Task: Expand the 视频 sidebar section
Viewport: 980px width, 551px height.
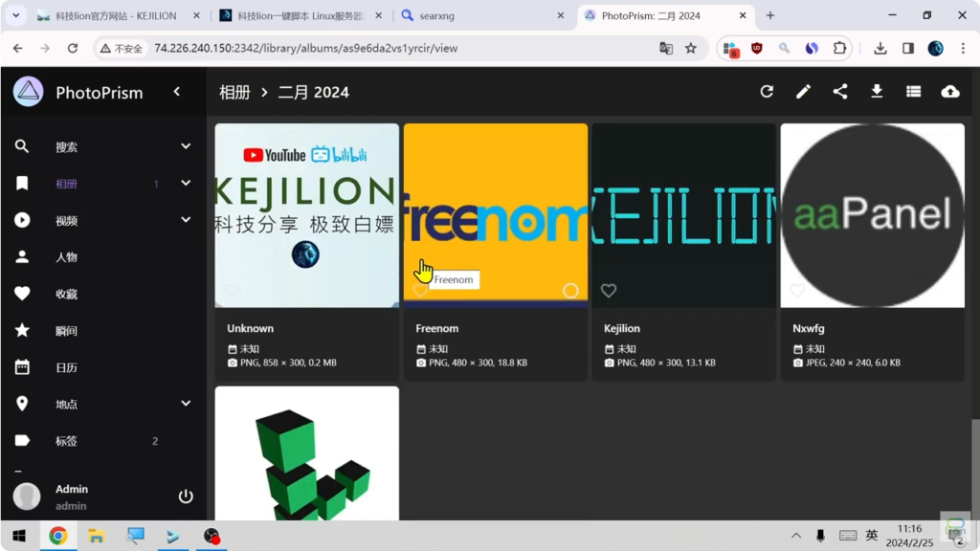Action: [186, 220]
